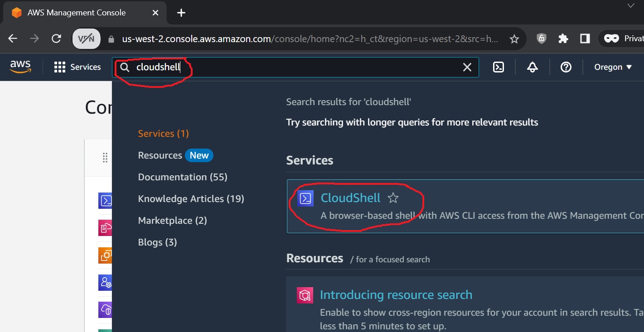Image resolution: width=644 pixels, height=332 pixels.
Task: Click the Private mode mask icon
Action: pos(611,38)
